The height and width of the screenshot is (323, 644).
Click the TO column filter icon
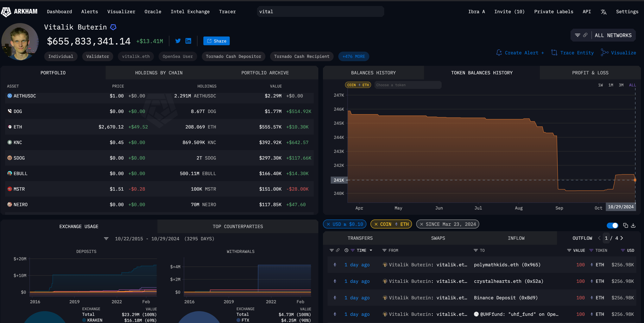476,250
